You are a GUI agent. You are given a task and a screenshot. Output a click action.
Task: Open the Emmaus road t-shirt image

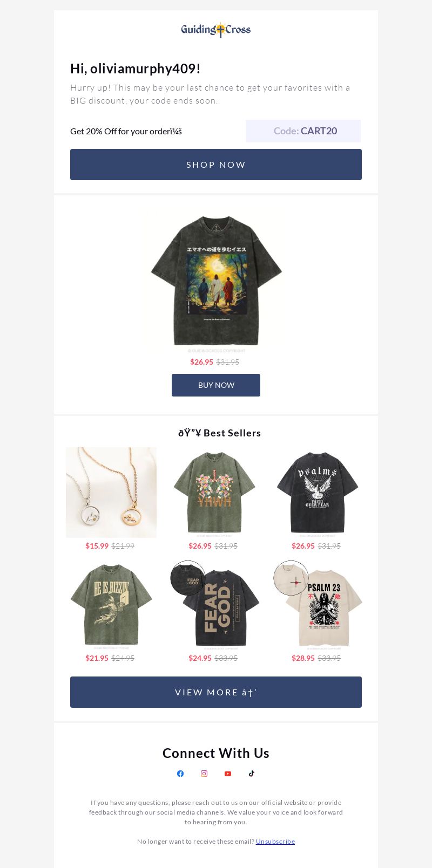click(216, 281)
